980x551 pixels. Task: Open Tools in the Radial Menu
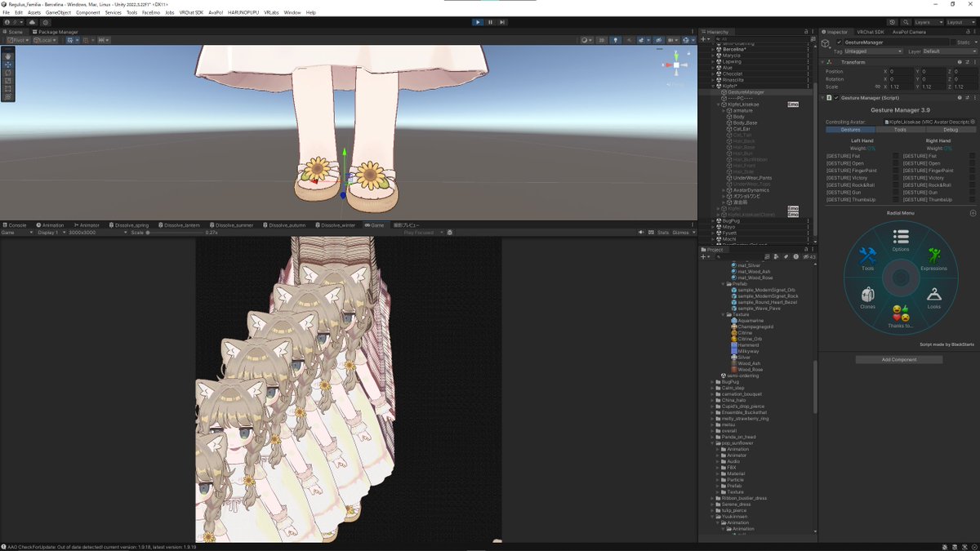867,260
